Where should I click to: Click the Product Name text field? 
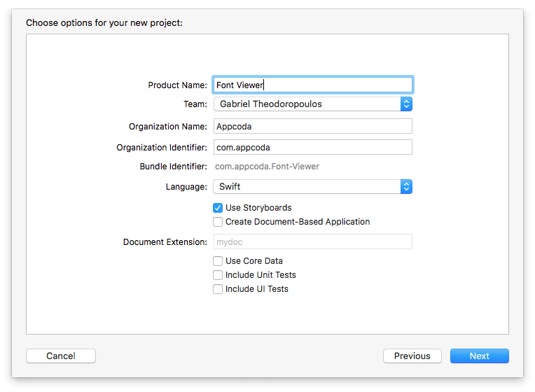312,85
